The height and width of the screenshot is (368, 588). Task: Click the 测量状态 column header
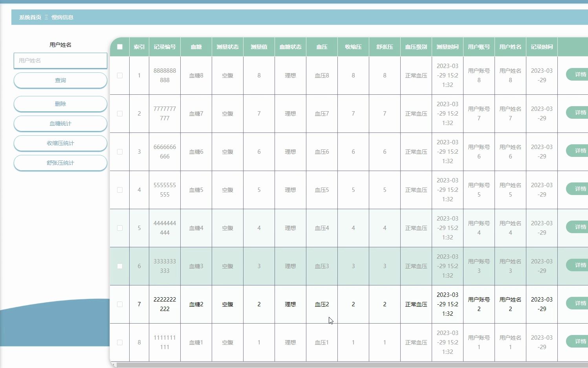[x=227, y=47]
